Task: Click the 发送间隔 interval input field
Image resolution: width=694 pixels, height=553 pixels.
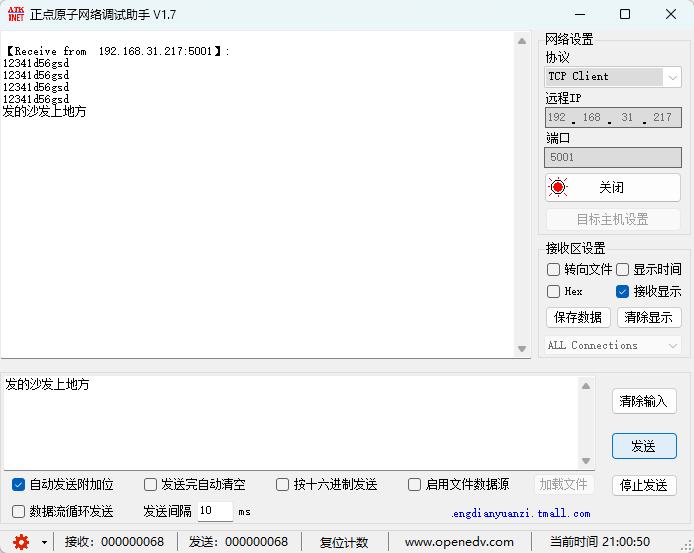Action: [215, 511]
